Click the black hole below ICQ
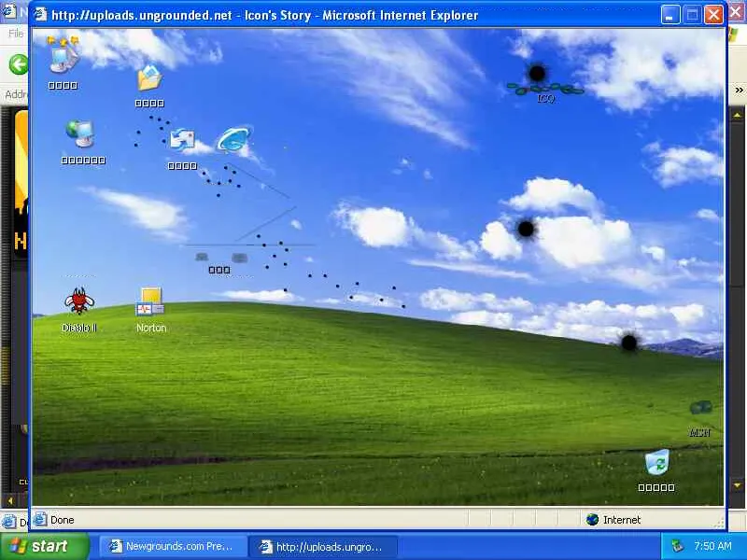Screen dimensions: 747x560 click(526, 229)
